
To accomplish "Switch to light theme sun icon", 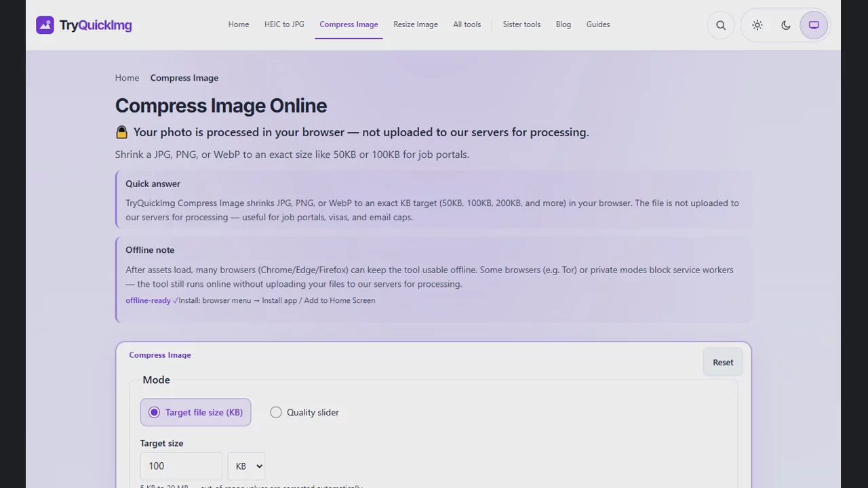I will [757, 25].
